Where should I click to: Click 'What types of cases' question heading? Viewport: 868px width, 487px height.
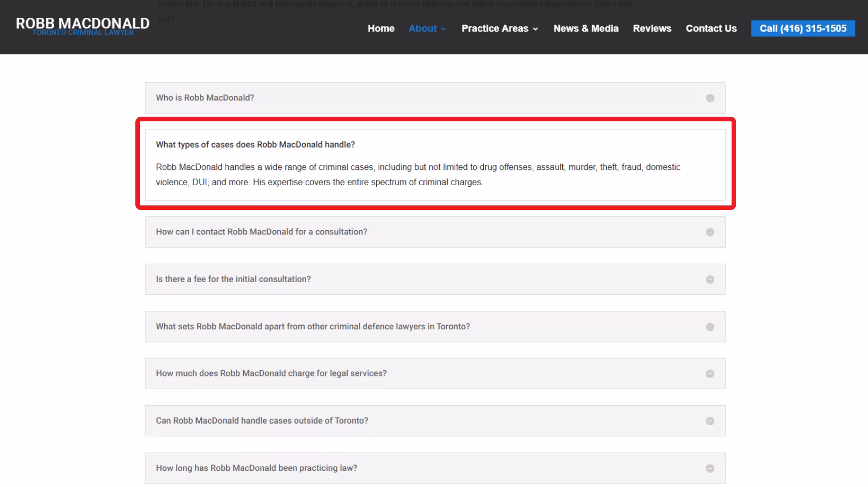[255, 145]
